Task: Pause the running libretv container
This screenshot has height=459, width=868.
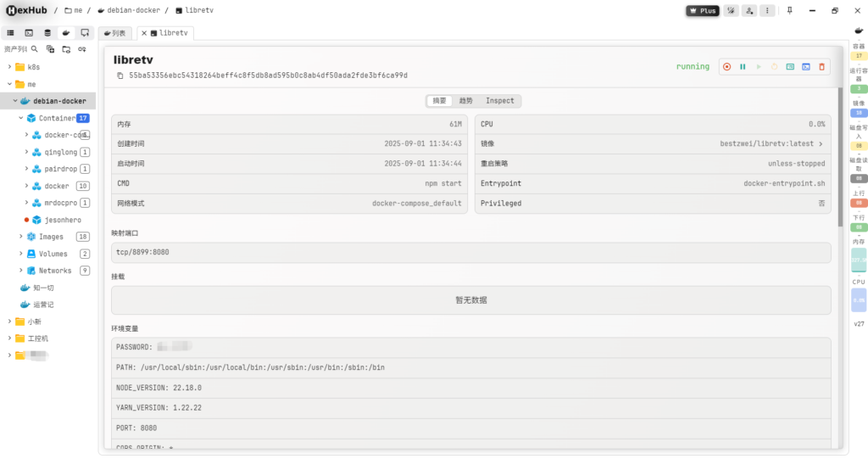Action: [x=743, y=66]
